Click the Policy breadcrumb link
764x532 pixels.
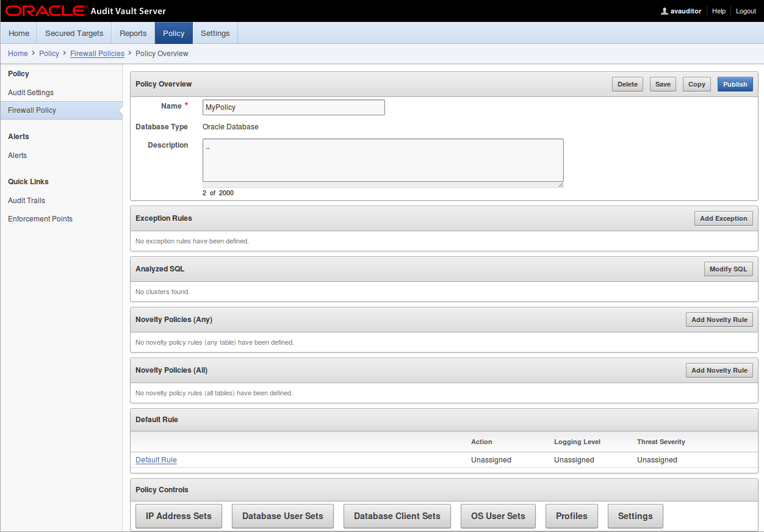(x=49, y=54)
